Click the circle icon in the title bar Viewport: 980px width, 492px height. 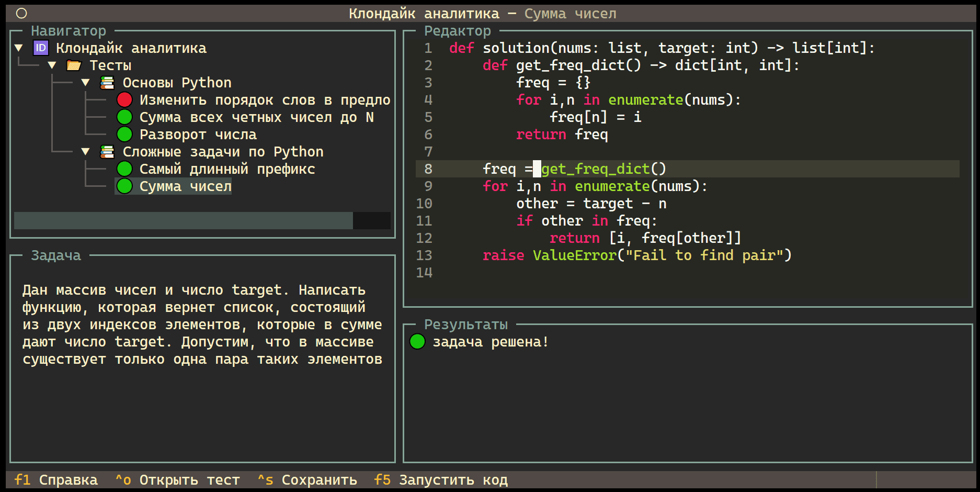21,14
